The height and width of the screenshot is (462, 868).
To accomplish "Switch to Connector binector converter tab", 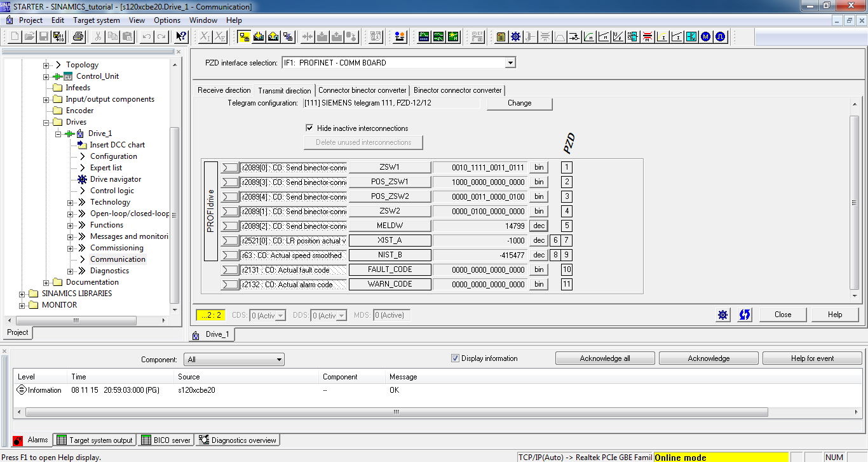I will (362, 90).
